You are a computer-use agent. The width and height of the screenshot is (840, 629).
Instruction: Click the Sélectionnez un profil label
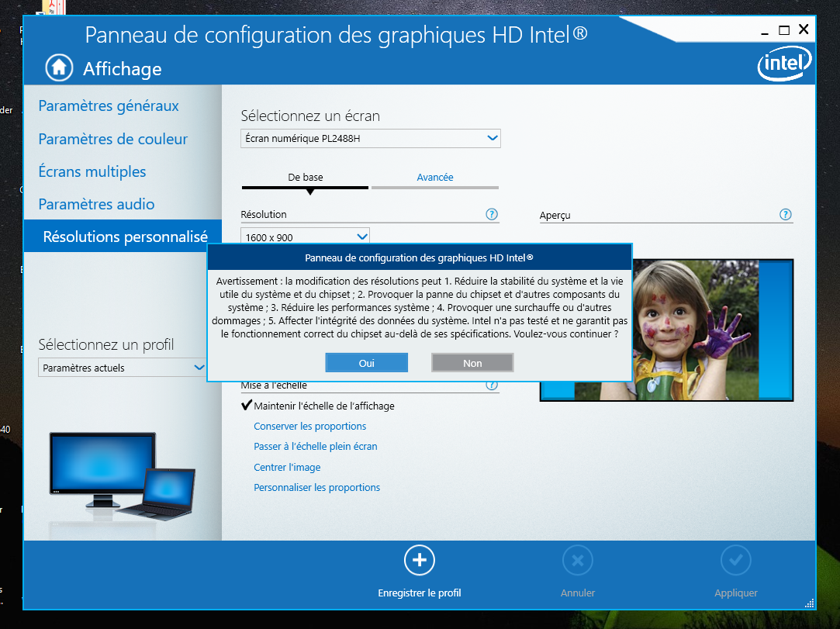click(x=106, y=344)
